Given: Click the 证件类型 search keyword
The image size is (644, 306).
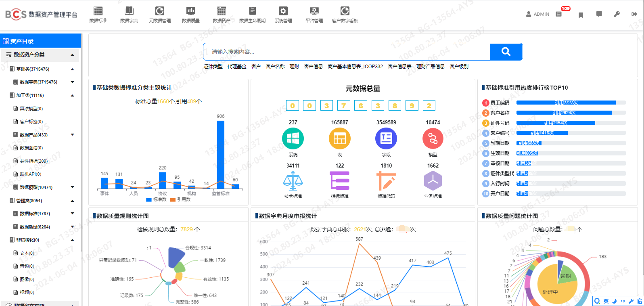Looking at the screenshot, I should [x=213, y=67].
